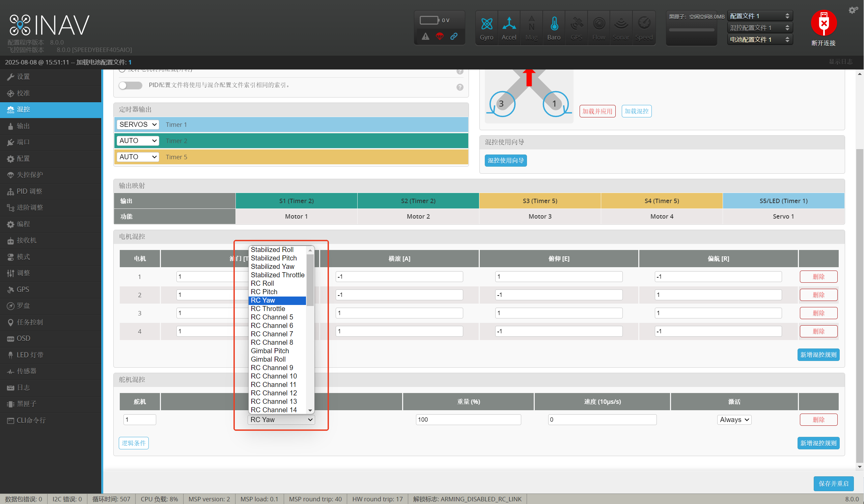Image resolution: width=864 pixels, height=504 pixels.
Task: Select Gimbal Pitch option
Action: [x=277, y=351]
